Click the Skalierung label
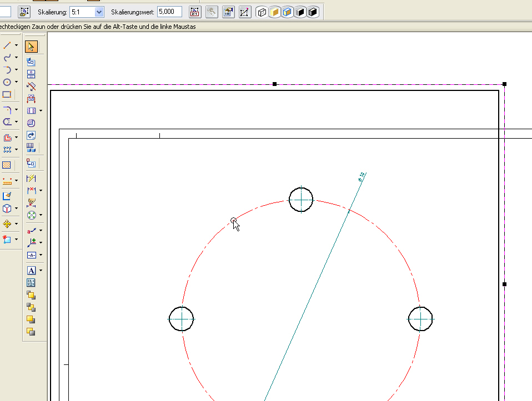Screen dimensions: 532x401 52,12
